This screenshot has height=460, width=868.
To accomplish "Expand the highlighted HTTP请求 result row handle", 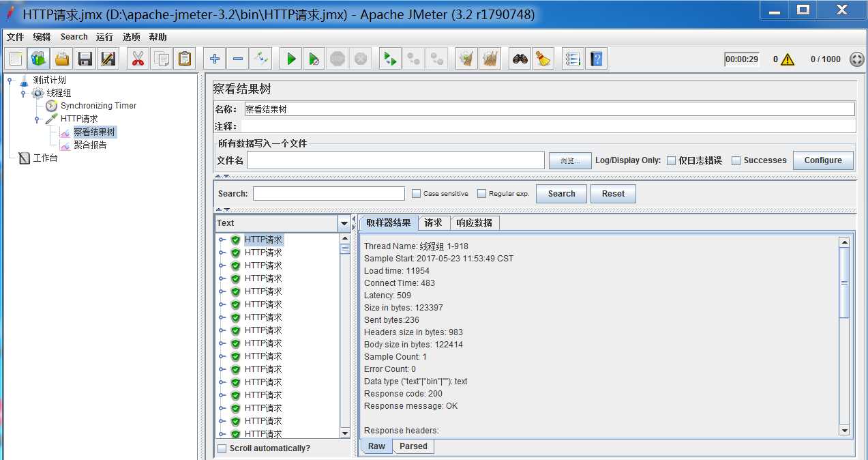I will (222, 240).
